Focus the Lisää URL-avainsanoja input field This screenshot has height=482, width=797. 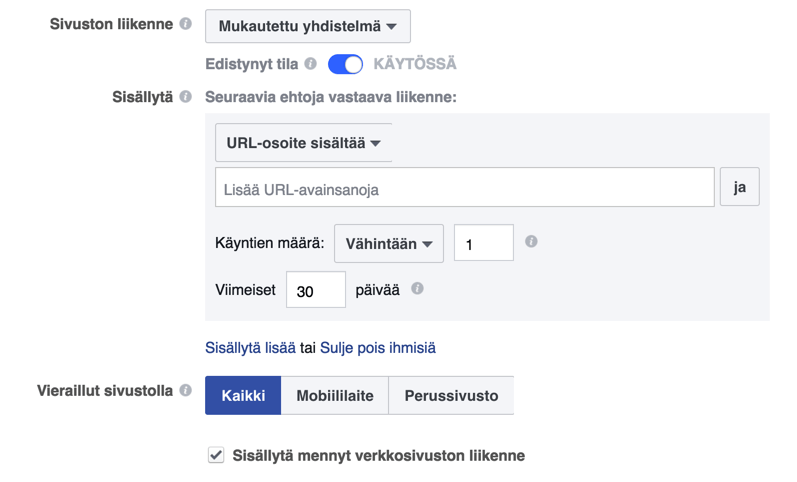[465, 187]
